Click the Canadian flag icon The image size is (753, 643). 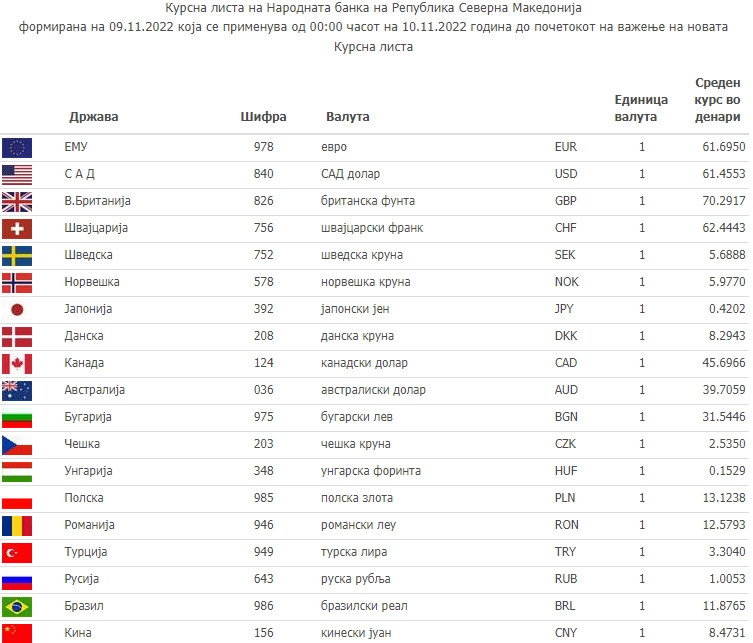pos(17,364)
